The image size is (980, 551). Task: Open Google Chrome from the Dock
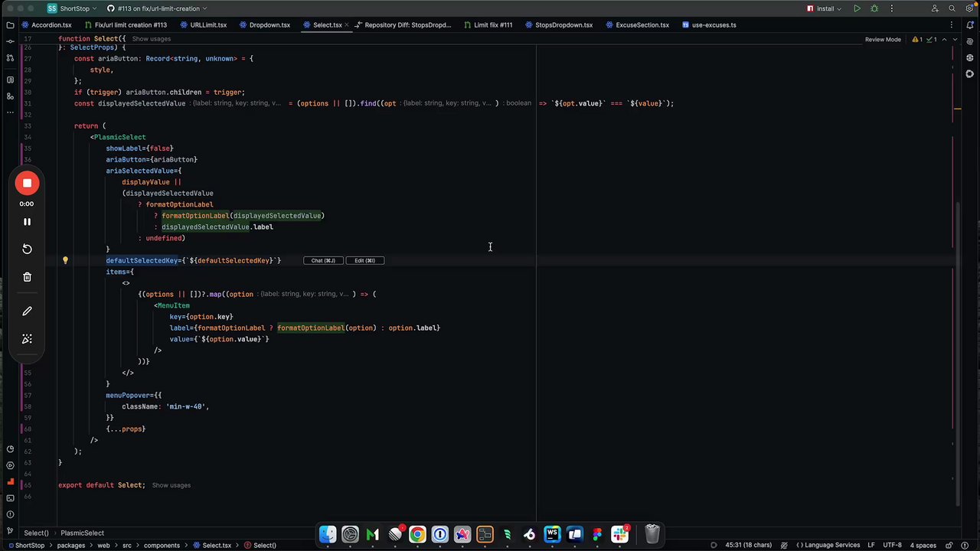[x=417, y=534]
